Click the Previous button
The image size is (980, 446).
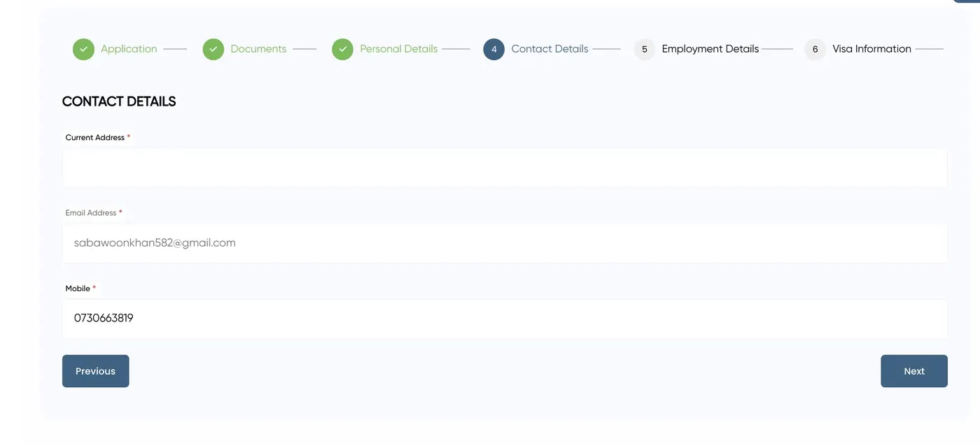click(95, 371)
